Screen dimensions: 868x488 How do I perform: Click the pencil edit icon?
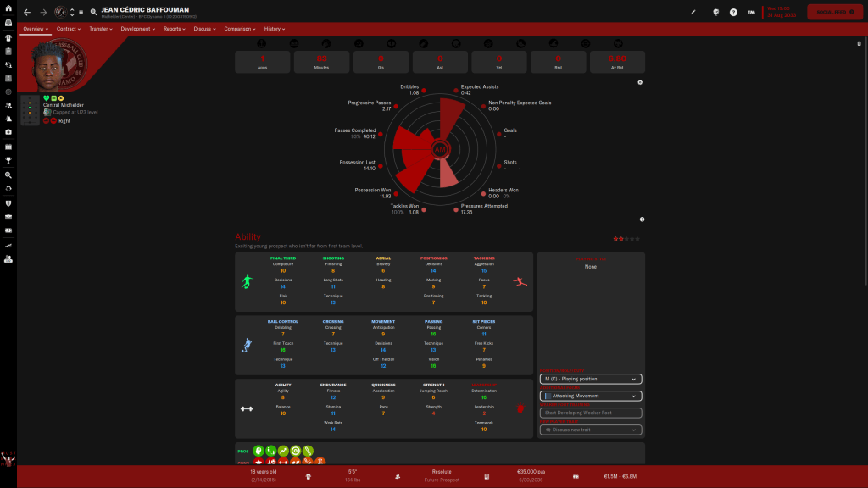[x=693, y=13]
